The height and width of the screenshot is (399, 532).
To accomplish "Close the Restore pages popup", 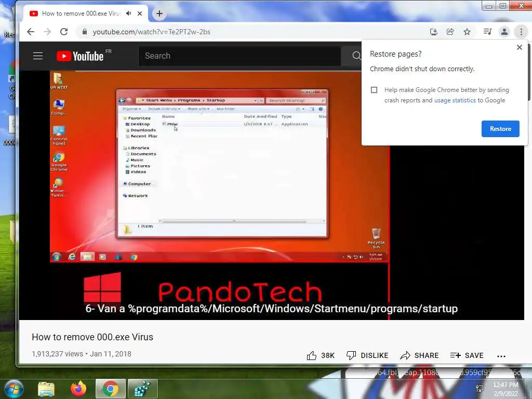I will coord(520,47).
